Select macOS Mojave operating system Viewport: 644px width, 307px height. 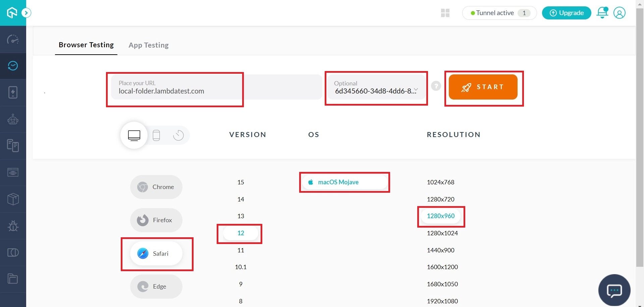pyautogui.click(x=344, y=182)
